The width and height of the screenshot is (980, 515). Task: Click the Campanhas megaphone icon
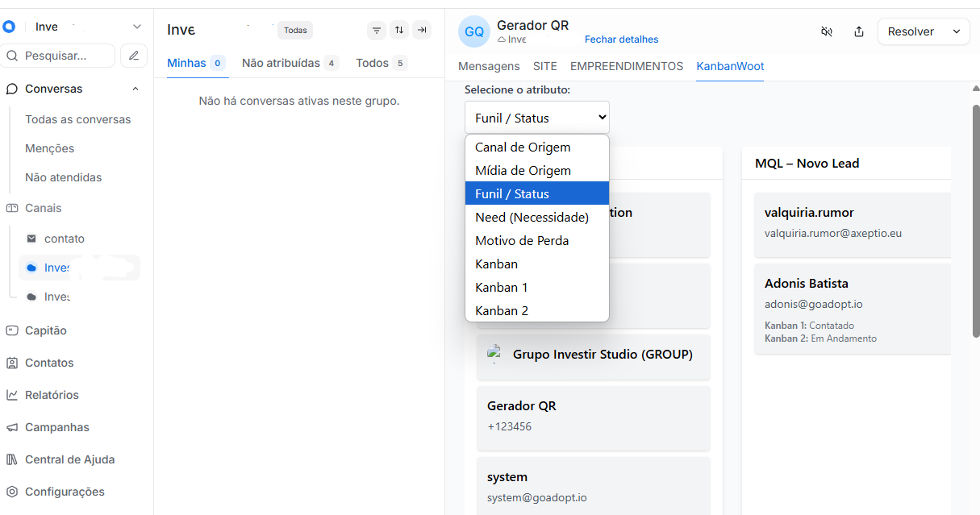[x=12, y=427]
